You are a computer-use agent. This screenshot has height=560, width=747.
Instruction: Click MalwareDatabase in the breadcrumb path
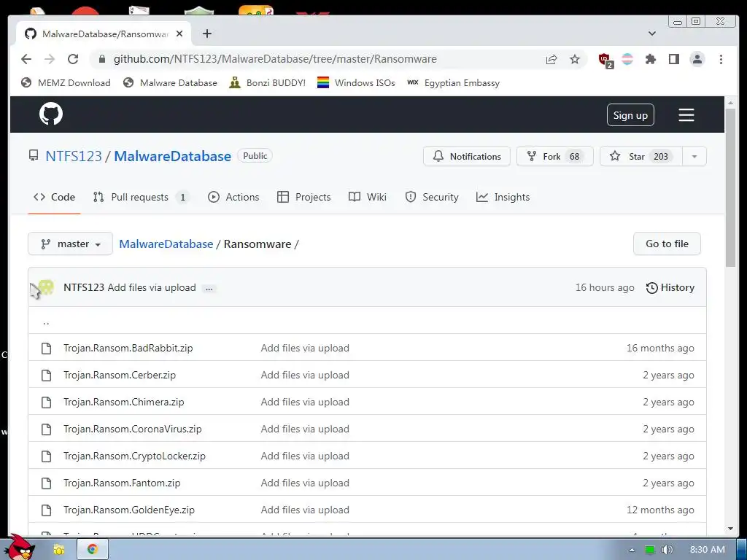(x=166, y=244)
